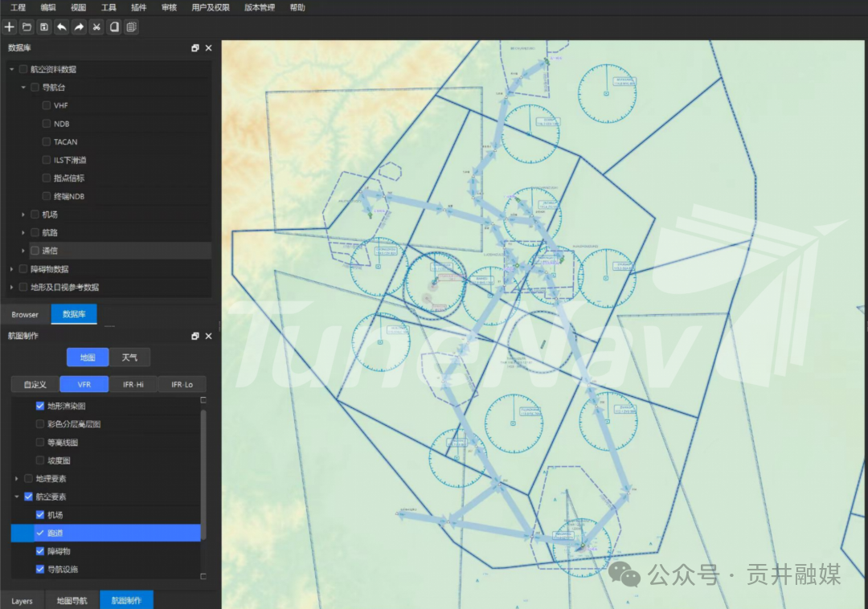The image size is (868, 609).
Task: Switch to the Browser tab
Action: click(25, 314)
